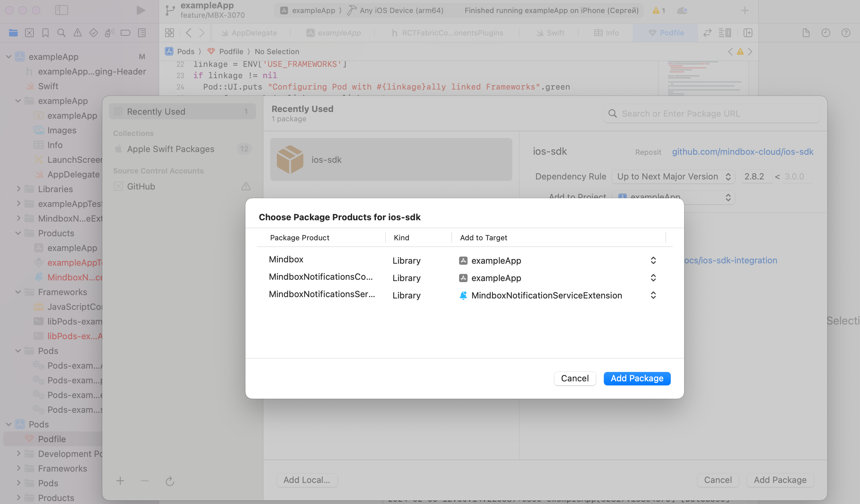Open the Breakpoint navigator icon

(x=126, y=33)
